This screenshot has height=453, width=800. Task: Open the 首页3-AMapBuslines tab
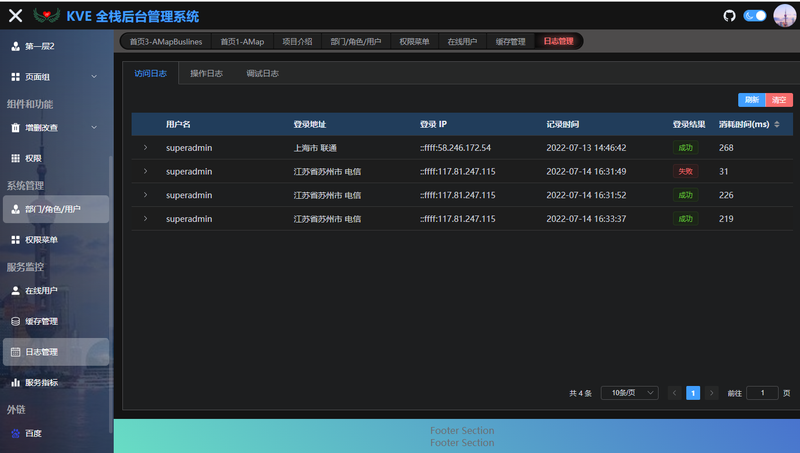(x=166, y=41)
